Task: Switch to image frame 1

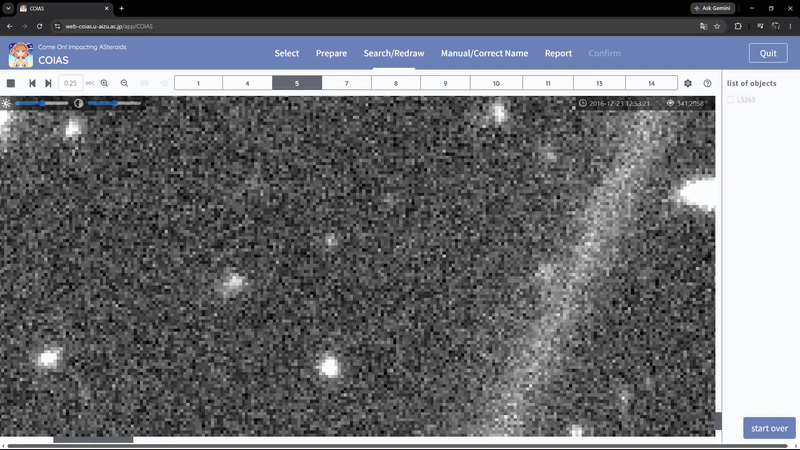Action: tap(198, 83)
